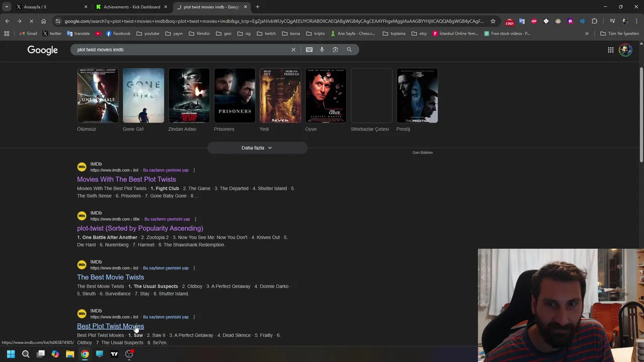The image size is (644, 362).
Task: Go back using the browser back arrow
Action: [x=7, y=21]
